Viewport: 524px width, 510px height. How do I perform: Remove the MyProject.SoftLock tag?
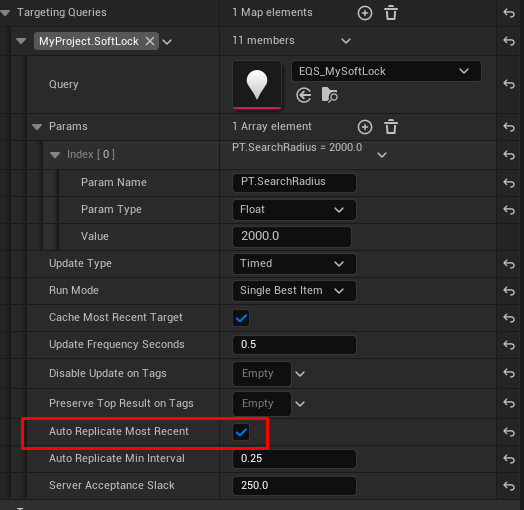pyautogui.click(x=150, y=41)
